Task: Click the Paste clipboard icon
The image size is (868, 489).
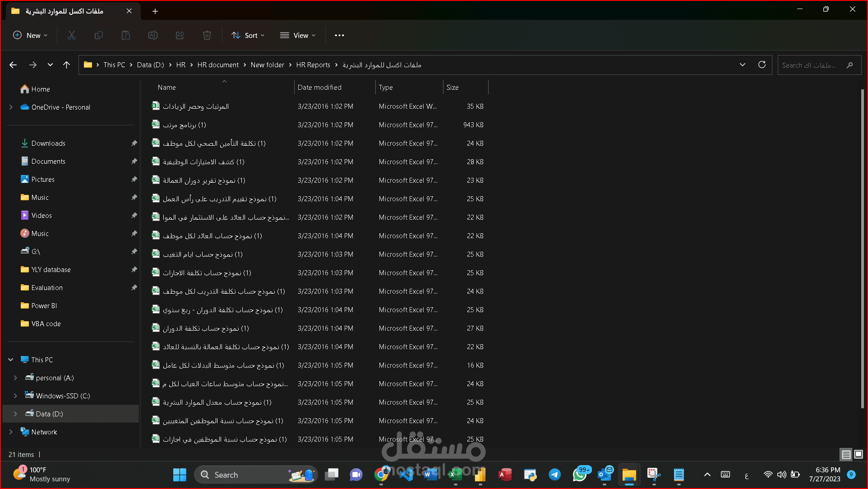Action: (x=126, y=35)
